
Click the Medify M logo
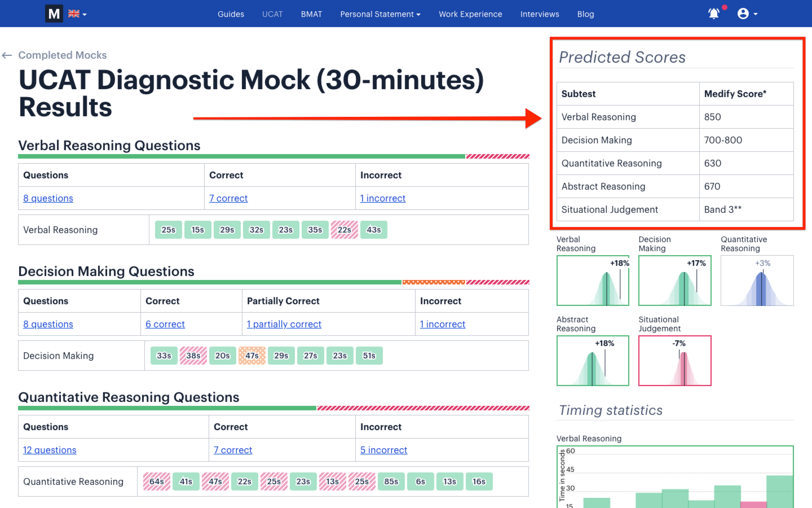point(54,13)
